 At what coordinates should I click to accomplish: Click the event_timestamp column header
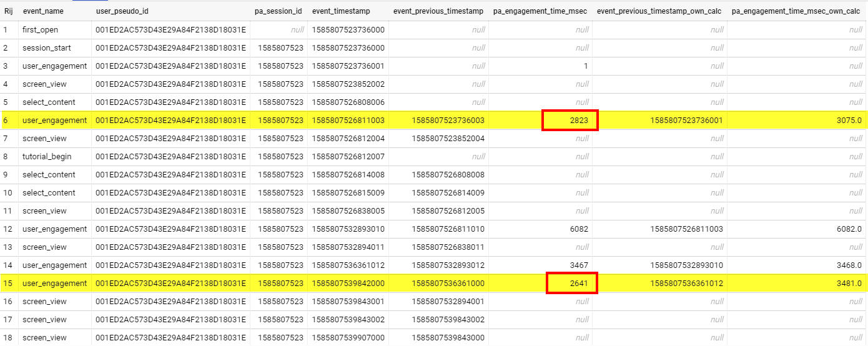[x=342, y=12]
